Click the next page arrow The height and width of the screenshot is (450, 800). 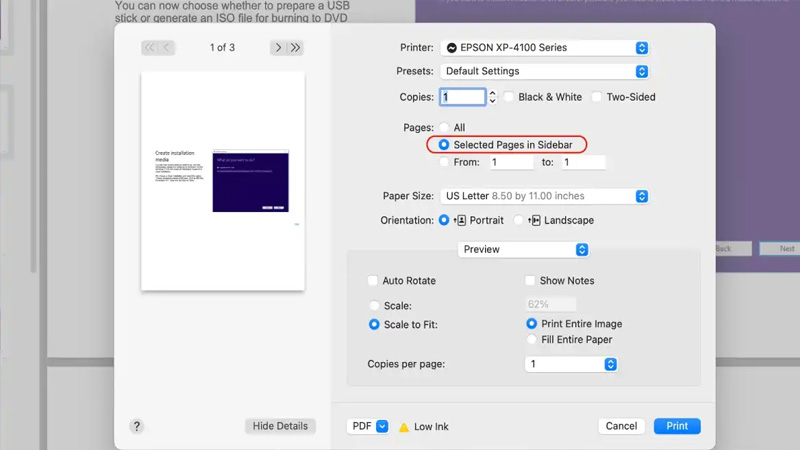(x=278, y=48)
